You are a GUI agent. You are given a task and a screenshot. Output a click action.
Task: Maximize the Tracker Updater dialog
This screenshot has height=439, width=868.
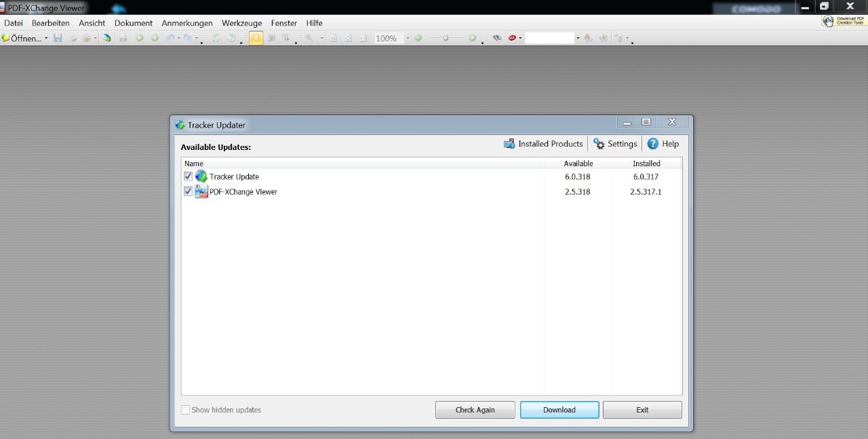pyautogui.click(x=646, y=122)
